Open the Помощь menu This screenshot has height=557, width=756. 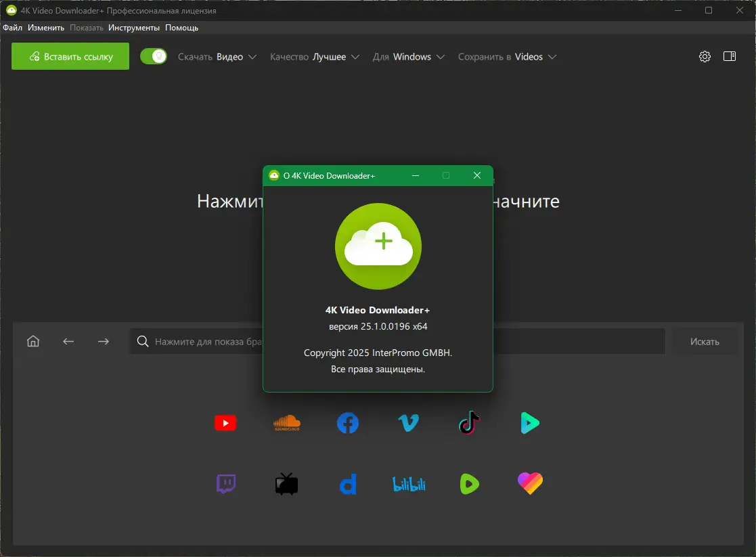[182, 28]
